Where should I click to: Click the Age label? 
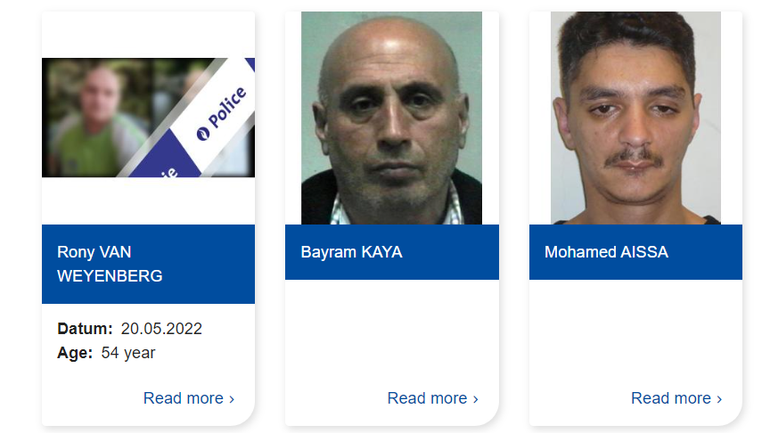pos(75,352)
